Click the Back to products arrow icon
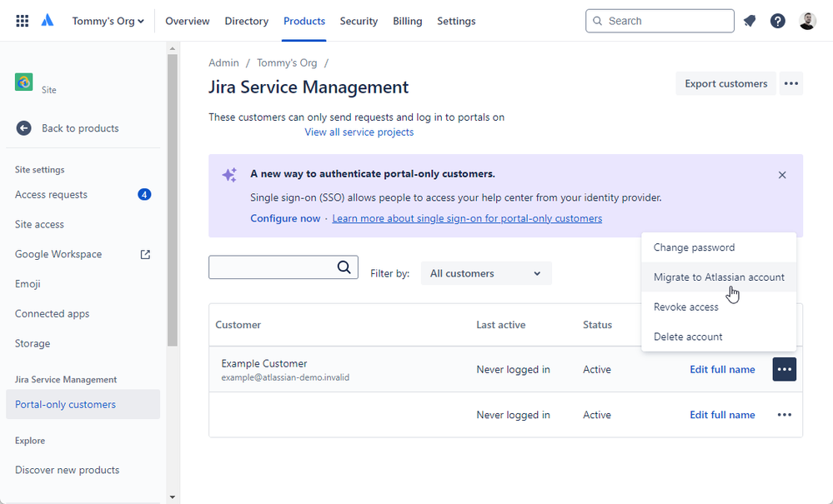The width and height of the screenshot is (833, 504). pyautogui.click(x=24, y=128)
